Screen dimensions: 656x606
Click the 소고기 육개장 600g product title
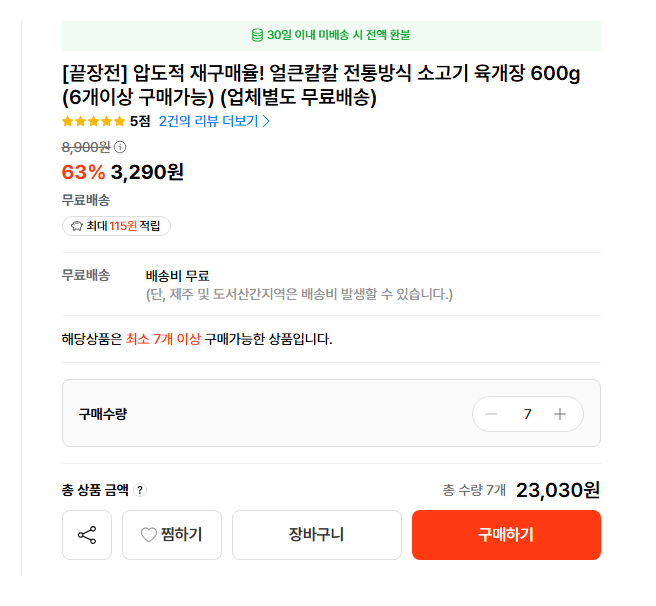tap(320, 86)
